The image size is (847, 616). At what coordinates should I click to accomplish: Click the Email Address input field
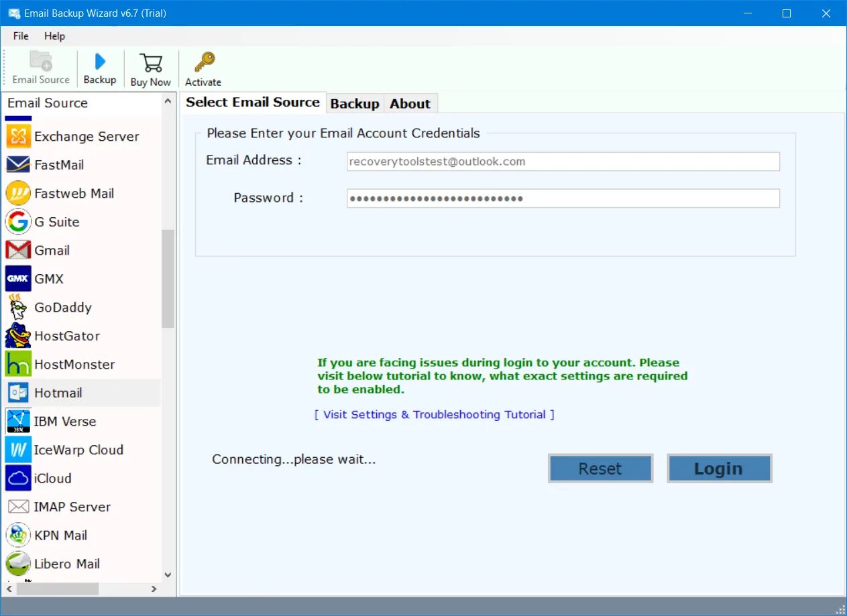[x=563, y=162]
